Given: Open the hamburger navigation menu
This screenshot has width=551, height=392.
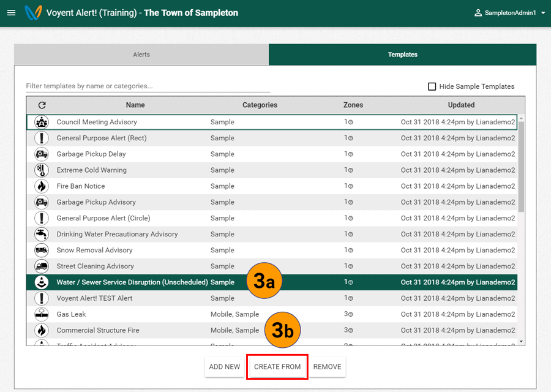Looking at the screenshot, I should pyautogui.click(x=11, y=13).
